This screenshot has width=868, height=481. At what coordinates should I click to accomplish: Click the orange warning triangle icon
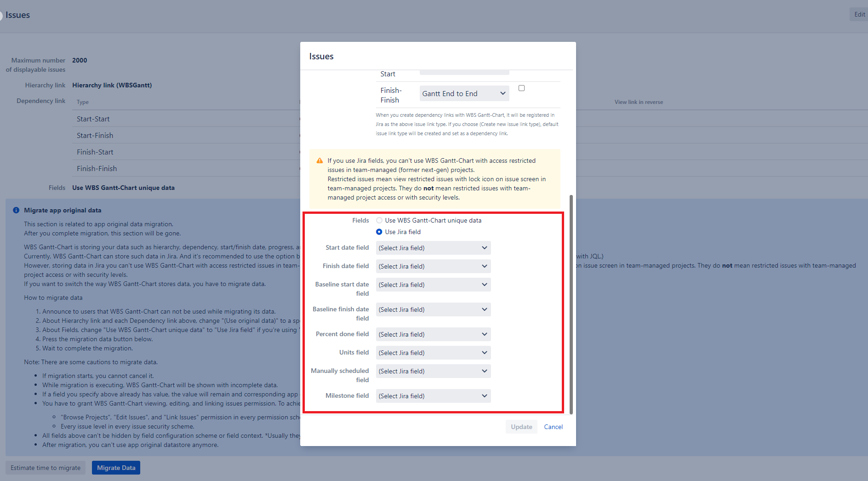320,161
